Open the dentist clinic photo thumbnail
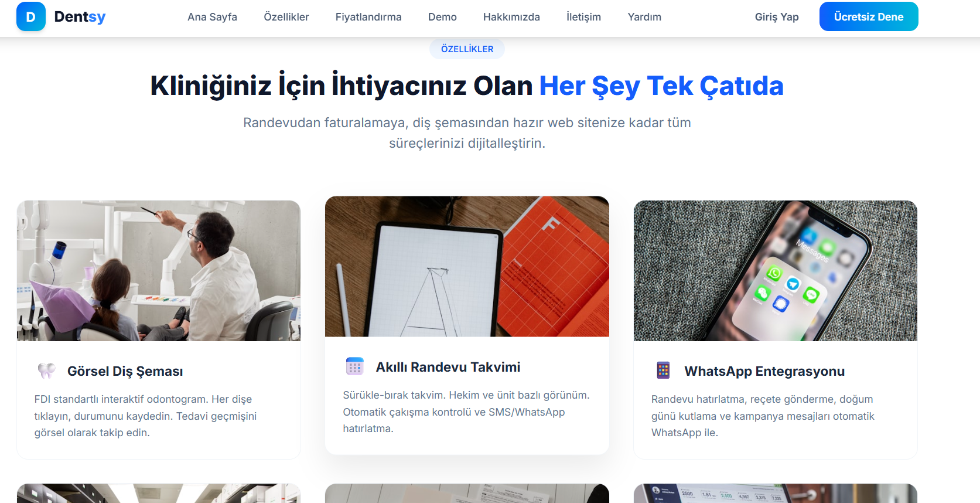The height and width of the screenshot is (503, 980). 159,271
